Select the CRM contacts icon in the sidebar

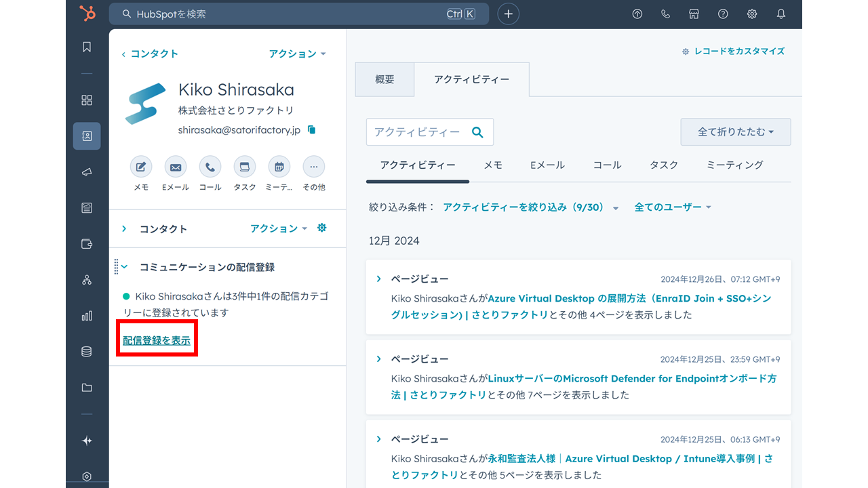87,136
